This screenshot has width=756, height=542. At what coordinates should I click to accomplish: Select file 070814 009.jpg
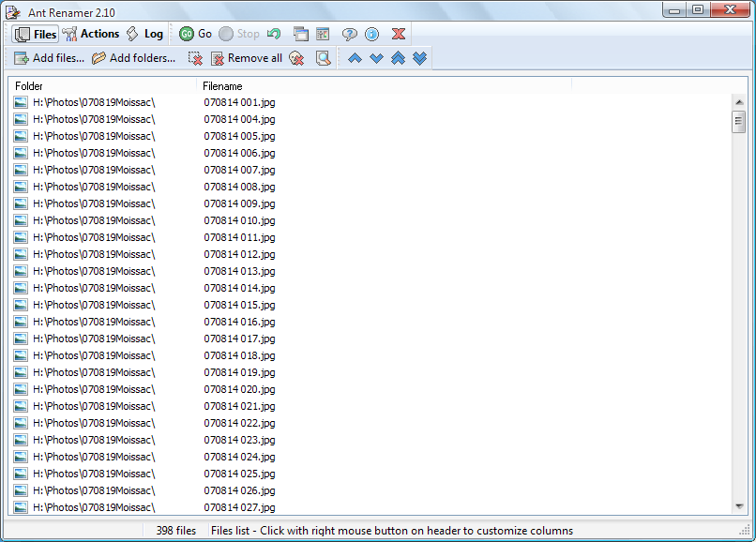click(239, 203)
